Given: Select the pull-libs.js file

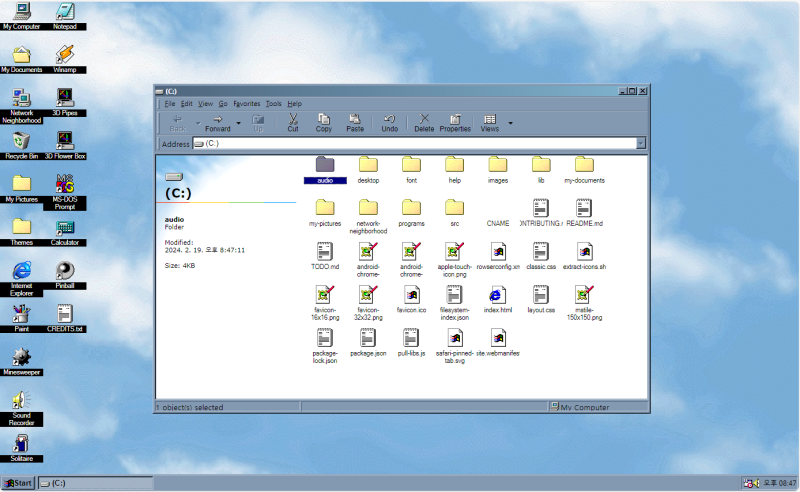Looking at the screenshot, I should [x=411, y=343].
